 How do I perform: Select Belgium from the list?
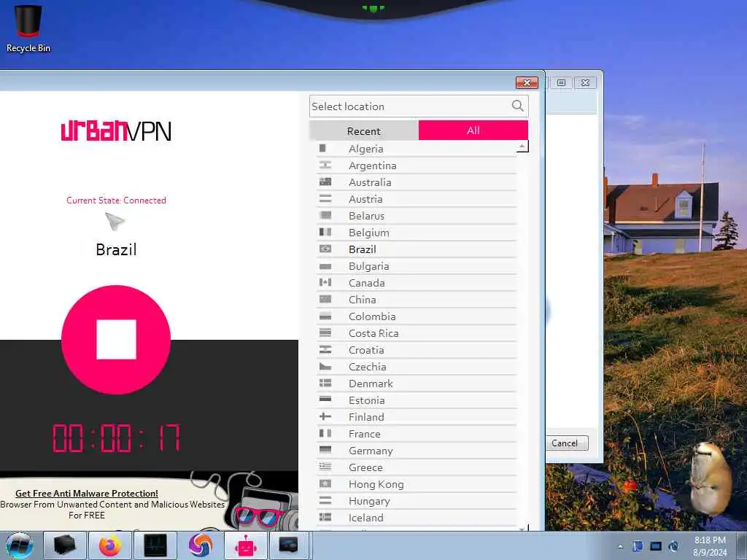pyautogui.click(x=417, y=233)
